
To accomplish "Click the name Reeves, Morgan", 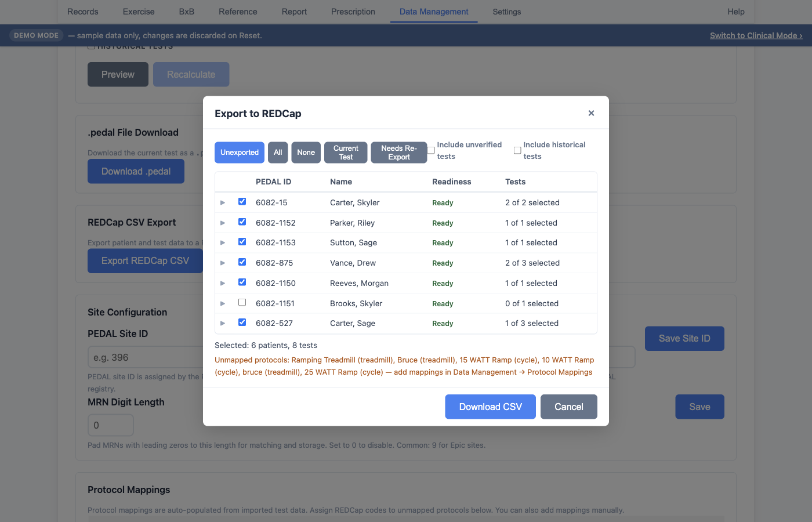I will tap(360, 283).
